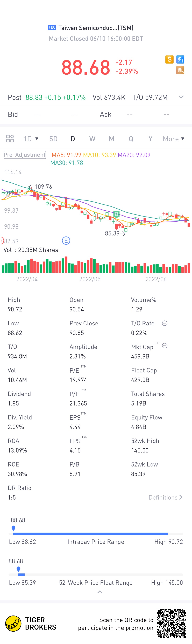Open the 1D interval dropdown
The width and height of the screenshot is (192, 644).
click(31, 139)
